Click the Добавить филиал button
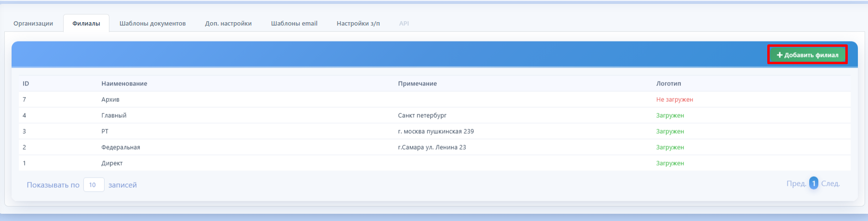868x221 pixels. pos(807,55)
